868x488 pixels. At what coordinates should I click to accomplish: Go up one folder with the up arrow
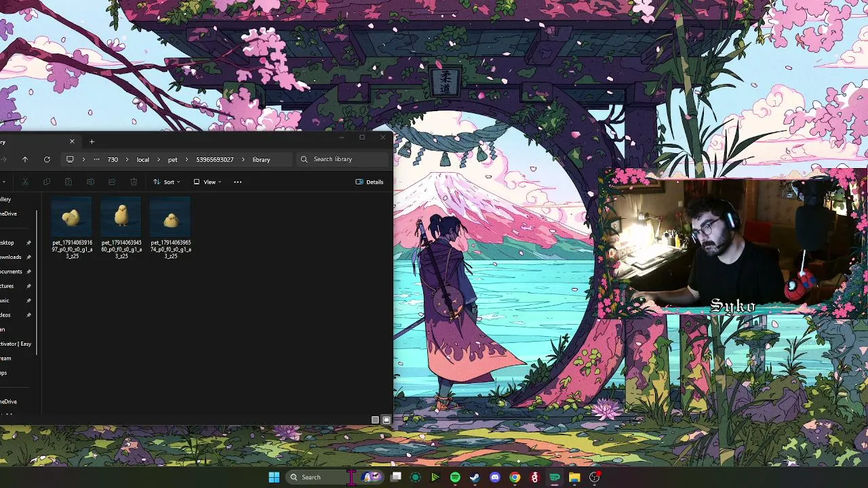25,159
